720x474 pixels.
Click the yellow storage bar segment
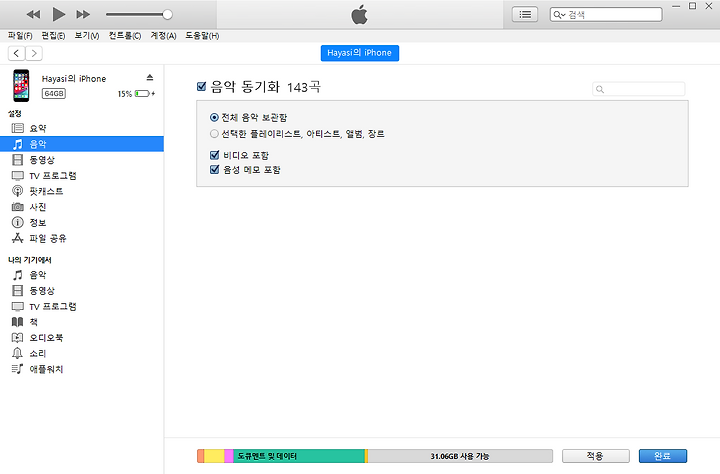[x=214, y=456]
